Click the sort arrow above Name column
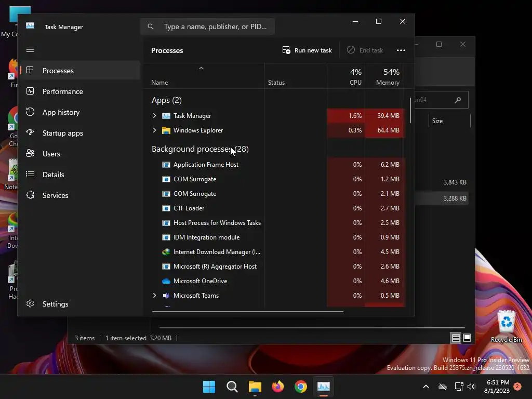The width and height of the screenshot is (532, 399). [201, 68]
